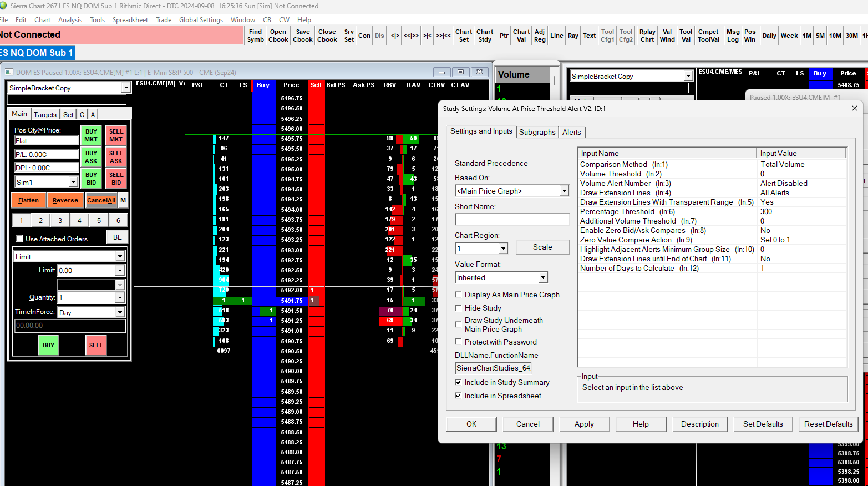Viewport: 868px width, 486px height.
Task: Open the Targets tab in DOM
Action: click(x=45, y=114)
